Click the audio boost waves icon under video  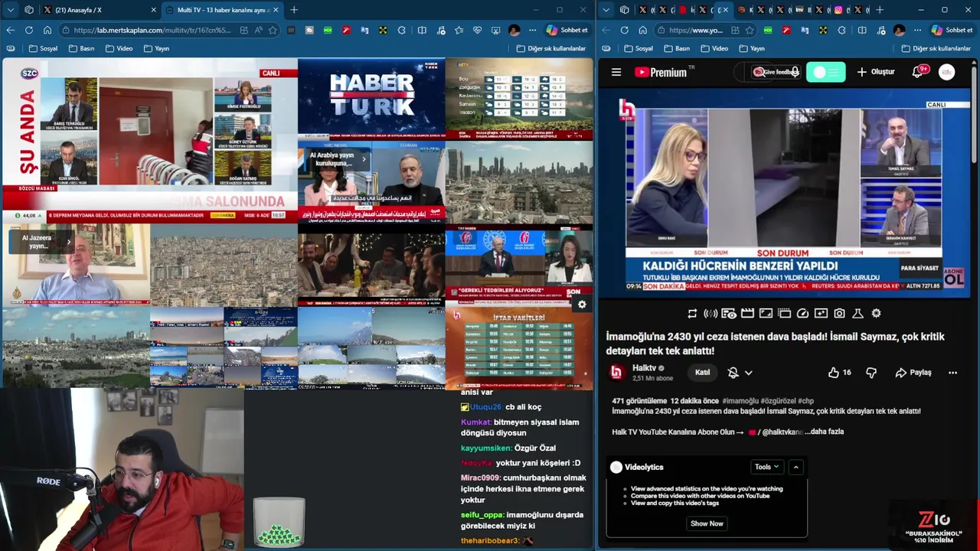pyautogui.click(x=710, y=313)
